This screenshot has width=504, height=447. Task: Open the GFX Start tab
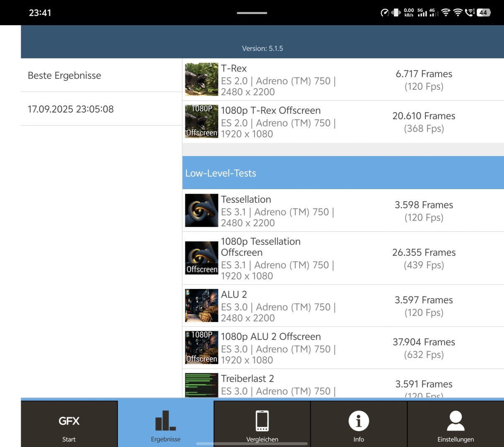[69, 424]
